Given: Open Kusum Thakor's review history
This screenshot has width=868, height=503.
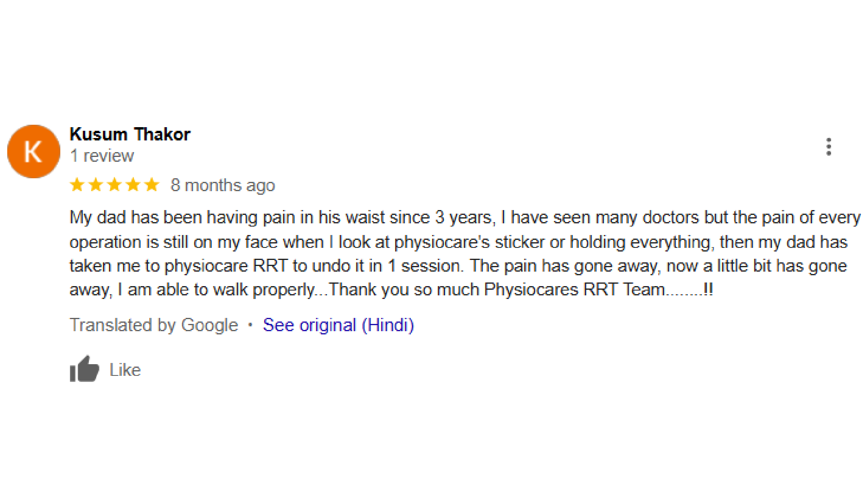Looking at the screenshot, I should click(x=101, y=156).
